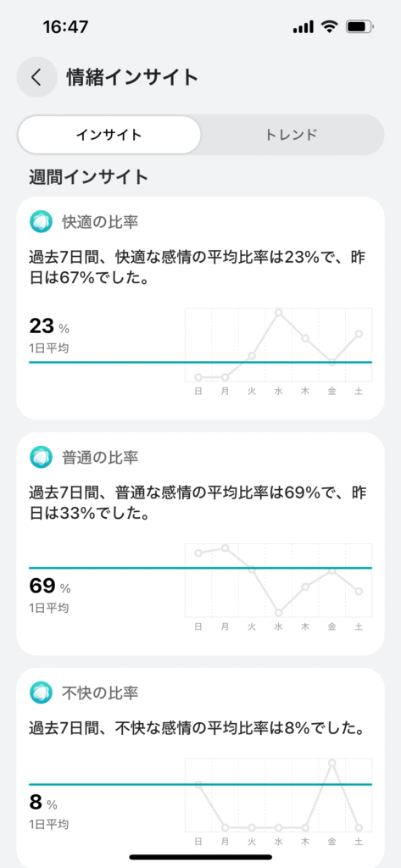The height and width of the screenshot is (868, 401).
Task: Tap the Sunday point in 不快 chart
Action: tap(198, 784)
